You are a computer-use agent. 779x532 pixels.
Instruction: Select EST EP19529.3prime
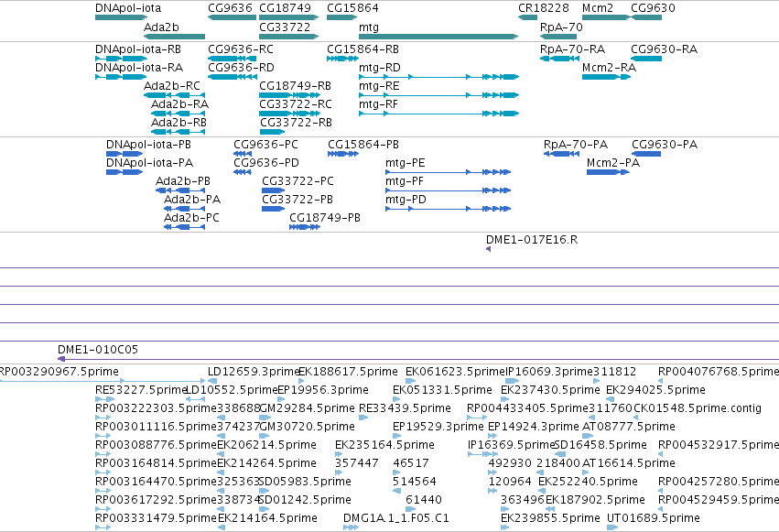pyautogui.click(x=438, y=427)
